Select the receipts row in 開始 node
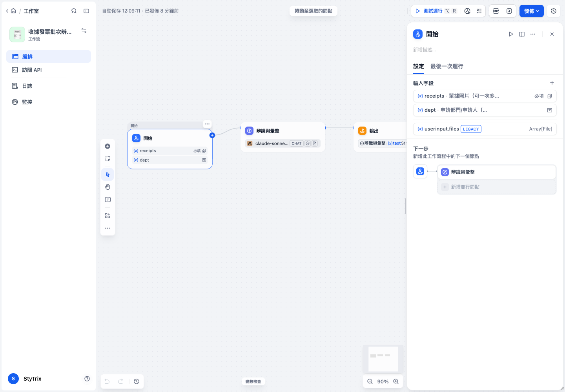 coord(170,151)
